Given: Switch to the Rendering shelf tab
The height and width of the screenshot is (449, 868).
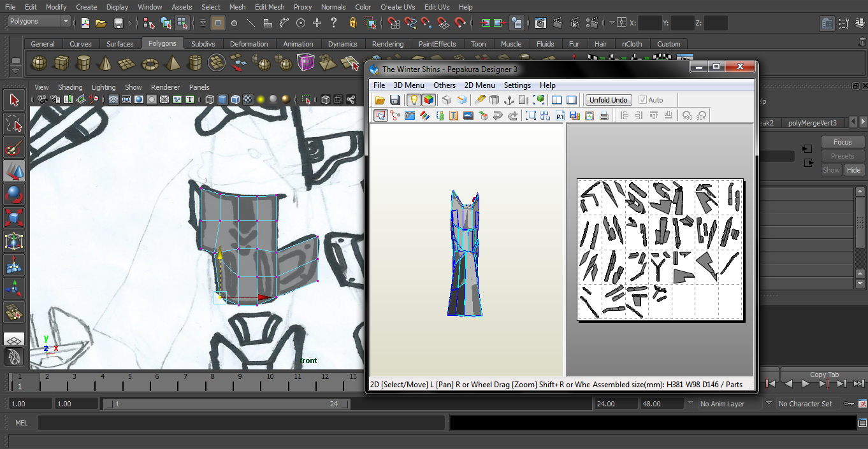Looking at the screenshot, I should tap(388, 44).
